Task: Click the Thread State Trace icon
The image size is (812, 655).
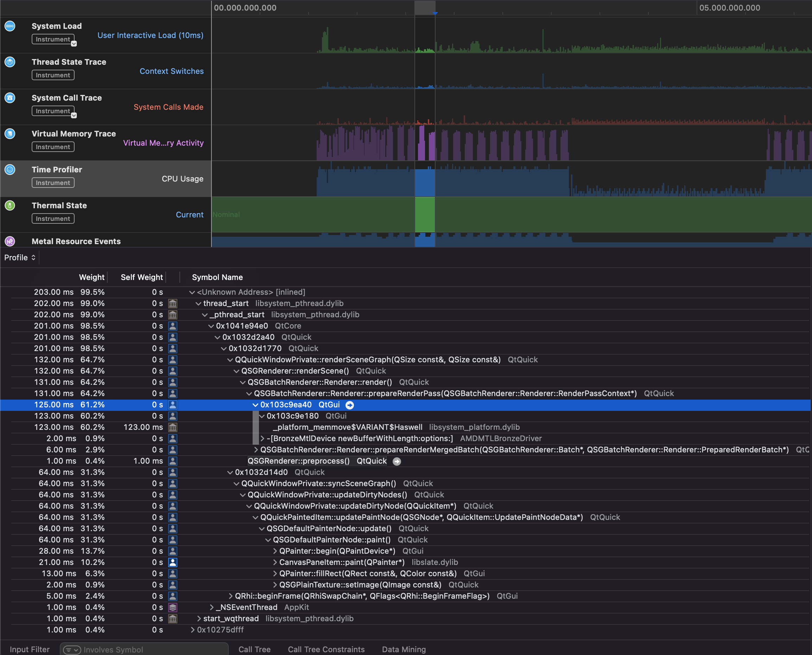Action: [10, 62]
